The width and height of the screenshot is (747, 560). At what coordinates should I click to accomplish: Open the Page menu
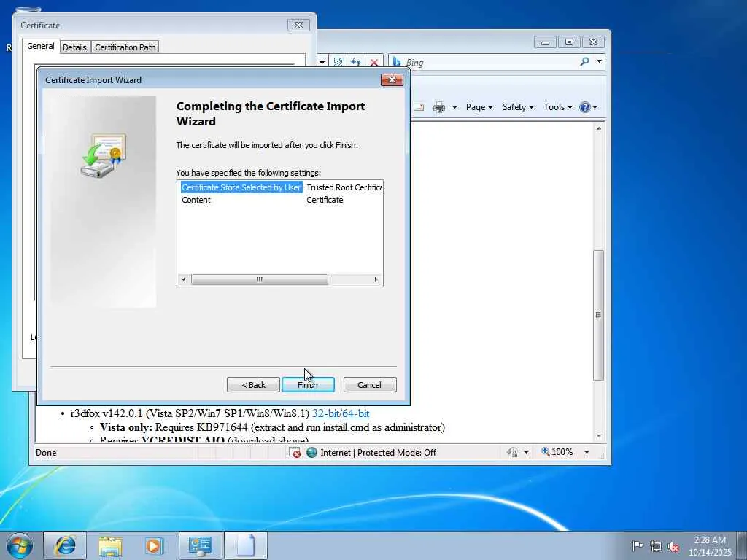479,107
